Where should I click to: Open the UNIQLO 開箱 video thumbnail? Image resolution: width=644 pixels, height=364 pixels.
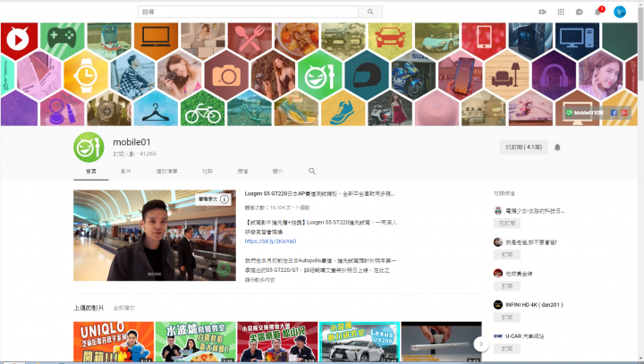click(114, 342)
